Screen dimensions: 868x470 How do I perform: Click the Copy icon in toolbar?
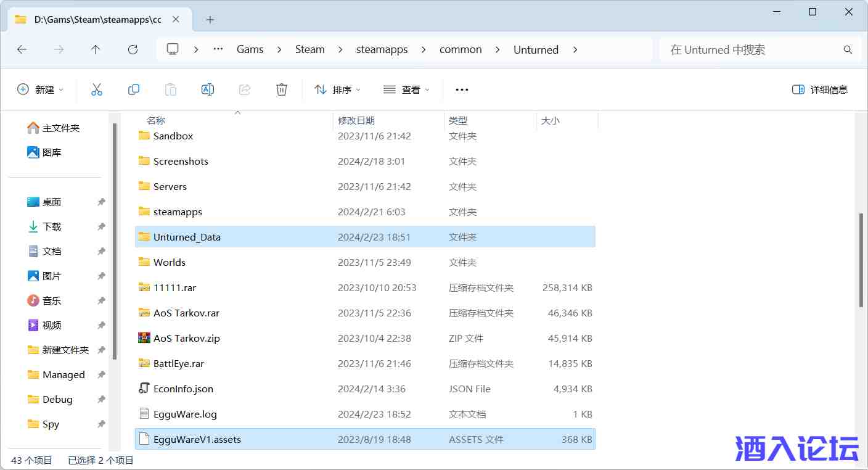[x=134, y=89]
